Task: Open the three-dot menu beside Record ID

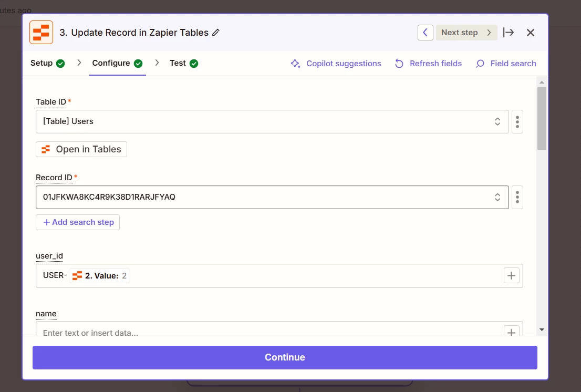Action: click(517, 197)
